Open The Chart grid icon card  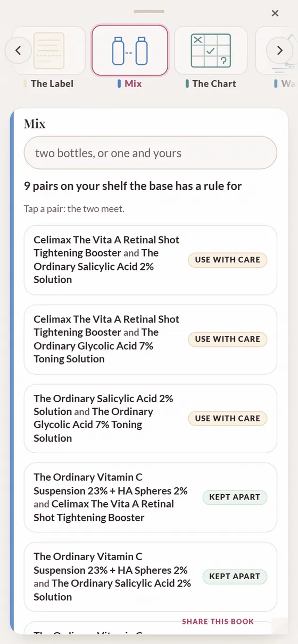tap(211, 50)
